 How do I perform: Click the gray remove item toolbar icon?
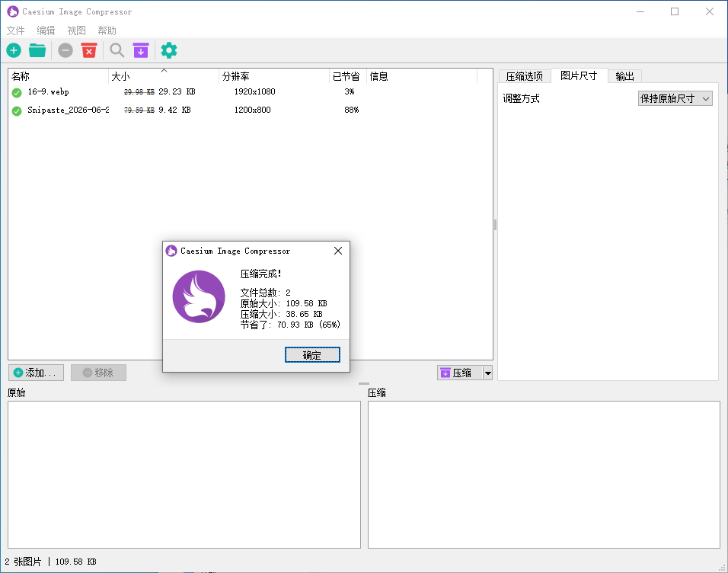pyautogui.click(x=65, y=50)
